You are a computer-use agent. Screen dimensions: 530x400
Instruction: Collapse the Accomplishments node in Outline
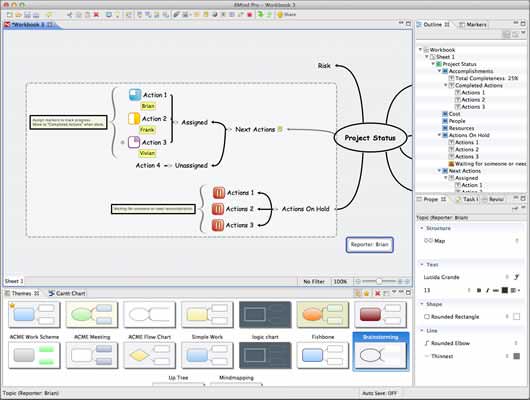point(439,71)
